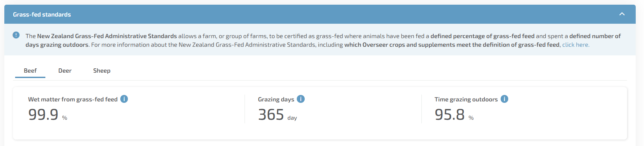644x146 pixels.
Task: Click the 'Grazing days' label text
Action: (276, 99)
